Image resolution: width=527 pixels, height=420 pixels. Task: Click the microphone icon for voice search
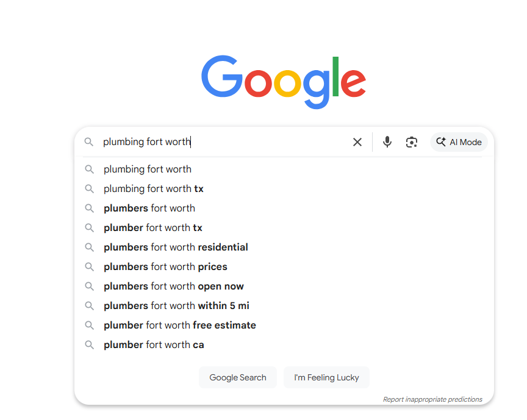(x=387, y=141)
